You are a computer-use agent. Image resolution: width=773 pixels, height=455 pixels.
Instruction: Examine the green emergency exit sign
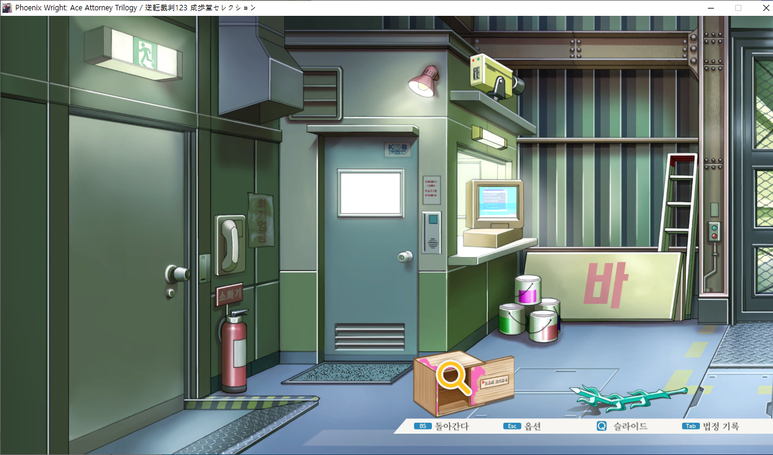pyautogui.click(x=133, y=53)
